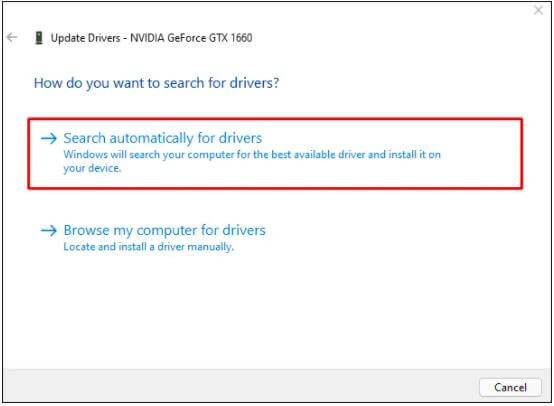Click inside the red highlighted option box
This screenshot has width=554, height=406.
point(275,153)
